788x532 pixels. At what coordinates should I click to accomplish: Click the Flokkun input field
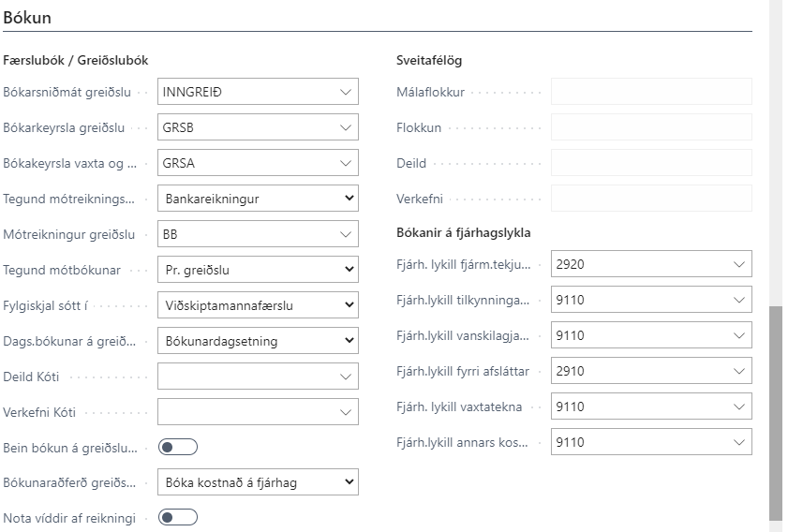point(651,127)
